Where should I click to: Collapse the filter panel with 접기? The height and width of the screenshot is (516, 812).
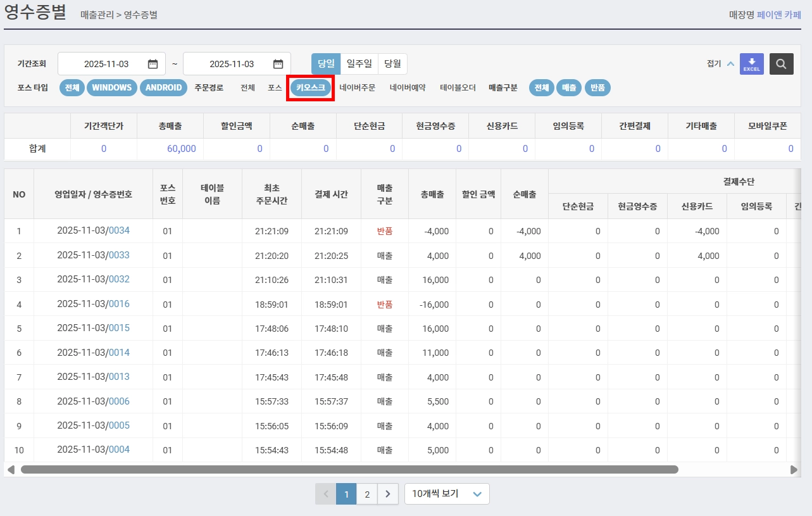click(720, 64)
